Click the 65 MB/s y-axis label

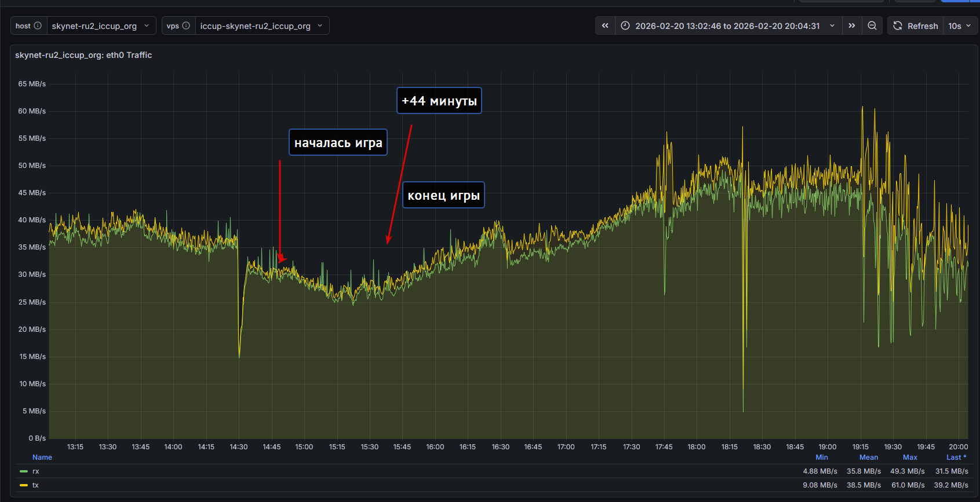pos(32,84)
